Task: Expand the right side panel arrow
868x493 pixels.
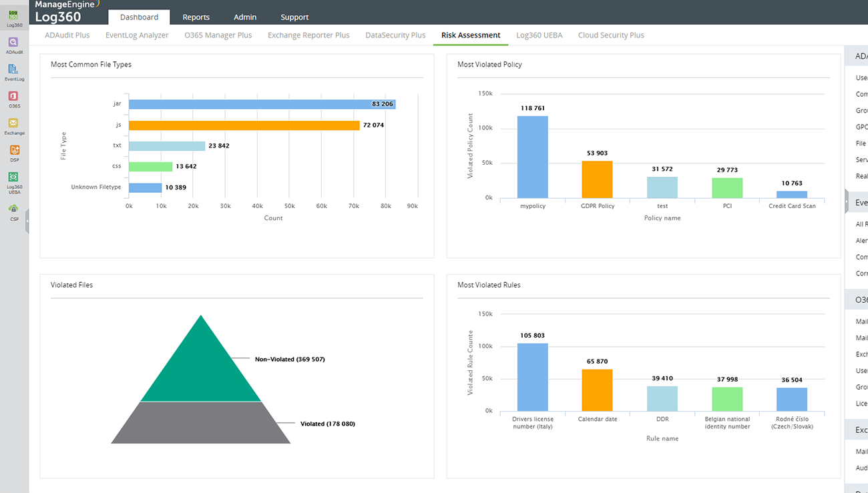Action: click(x=847, y=201)
